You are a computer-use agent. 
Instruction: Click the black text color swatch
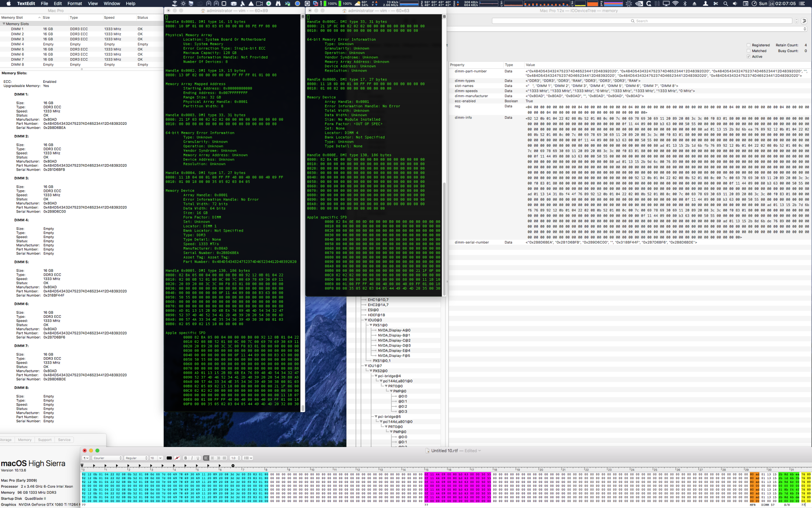click(169, 458)
